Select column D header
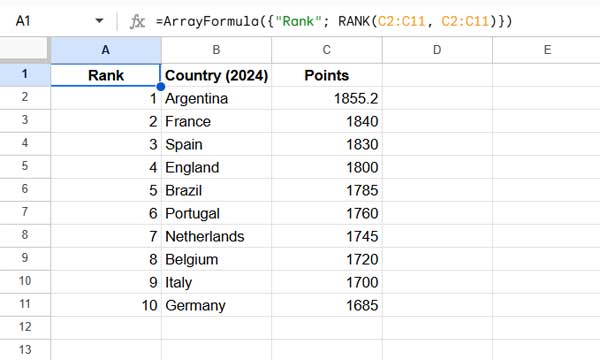The image size is (600, 360). 437,50
